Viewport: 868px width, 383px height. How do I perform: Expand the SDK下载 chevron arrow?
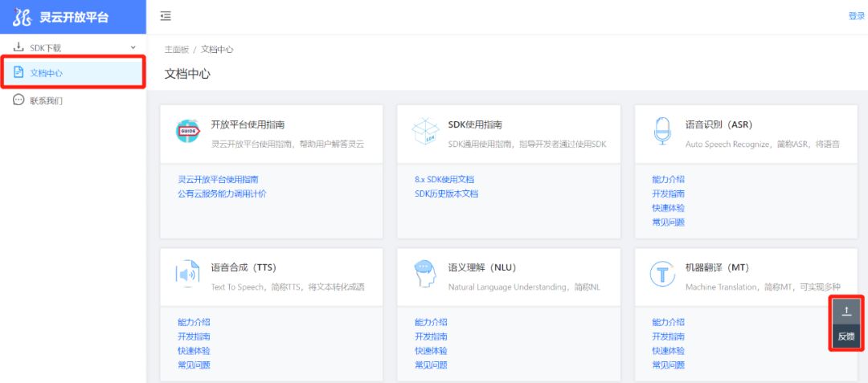pyautogui.click(x=133, y=47)
